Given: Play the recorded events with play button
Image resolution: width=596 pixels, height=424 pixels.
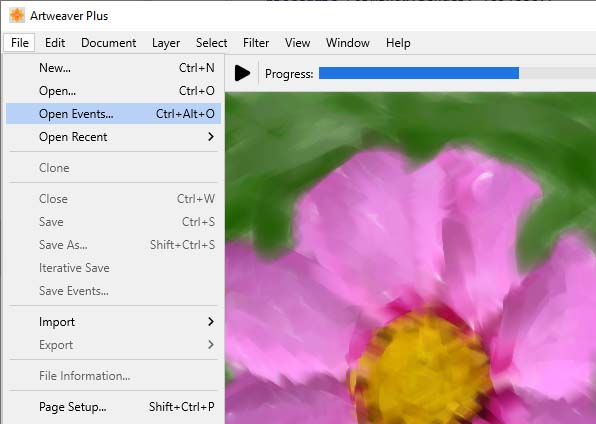Looking at the screenshot, I should [242, 73].
